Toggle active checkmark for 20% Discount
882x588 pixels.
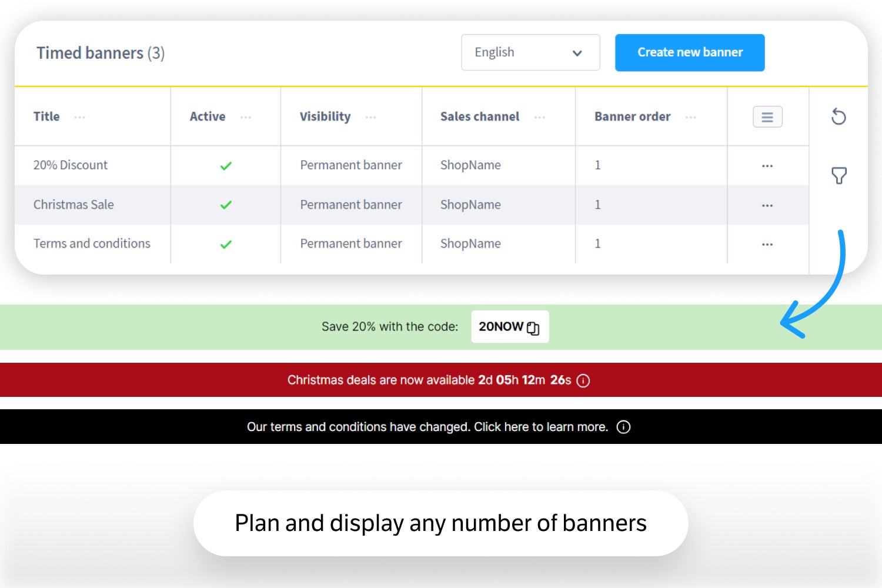(226, 166)
